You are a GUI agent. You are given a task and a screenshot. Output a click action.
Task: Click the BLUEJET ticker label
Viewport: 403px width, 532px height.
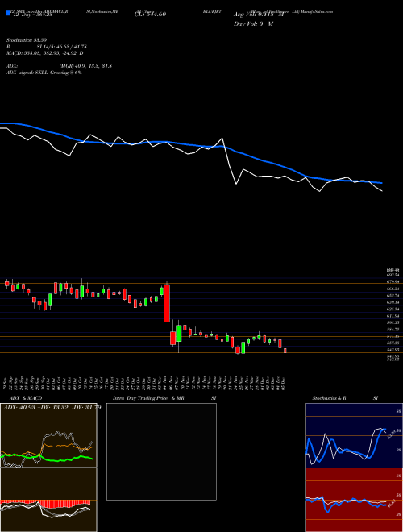(212, 11)
